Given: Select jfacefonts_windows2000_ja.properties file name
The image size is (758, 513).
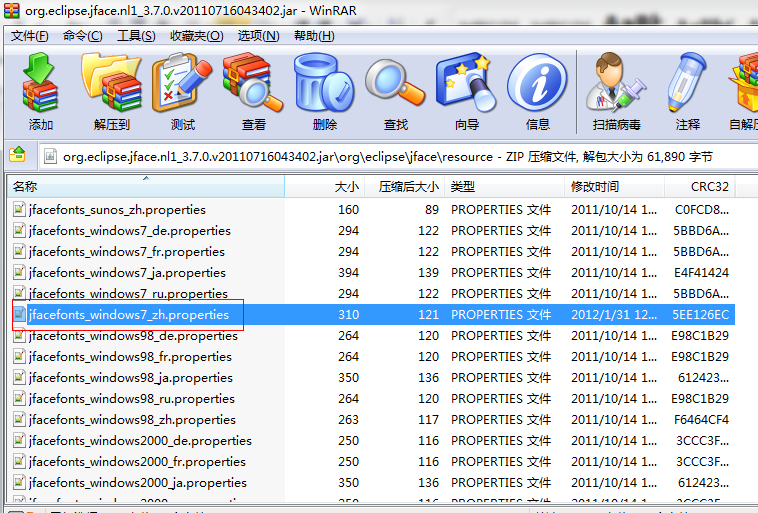Looking at the screenshot, I should 138,483.
